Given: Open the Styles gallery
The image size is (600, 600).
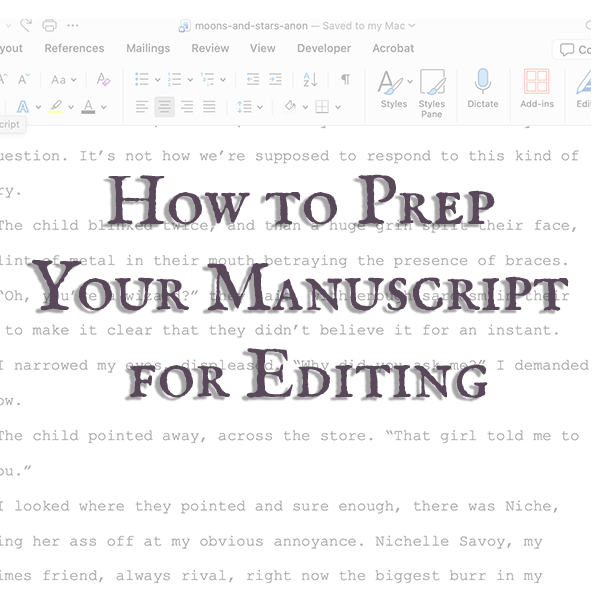Looking at the screenshot, I should click(394, 89).
